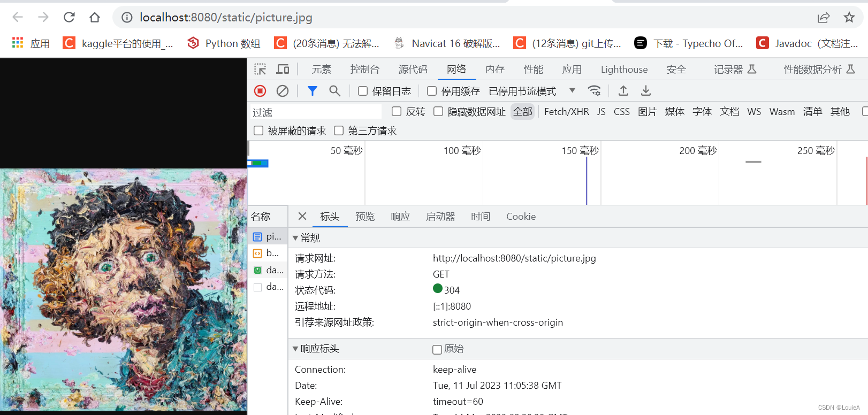This screenshot has height=415, width=868.
Task: Check 第三方请求 checkbox
Action: (x=339, y=130)
